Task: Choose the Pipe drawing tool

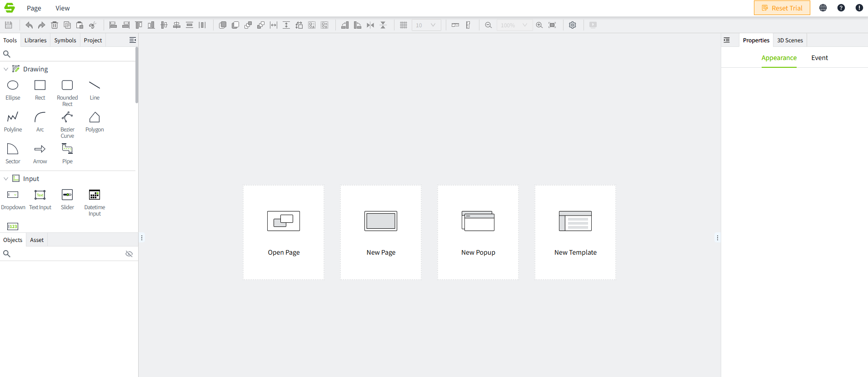Action: (x=67, y=153)
